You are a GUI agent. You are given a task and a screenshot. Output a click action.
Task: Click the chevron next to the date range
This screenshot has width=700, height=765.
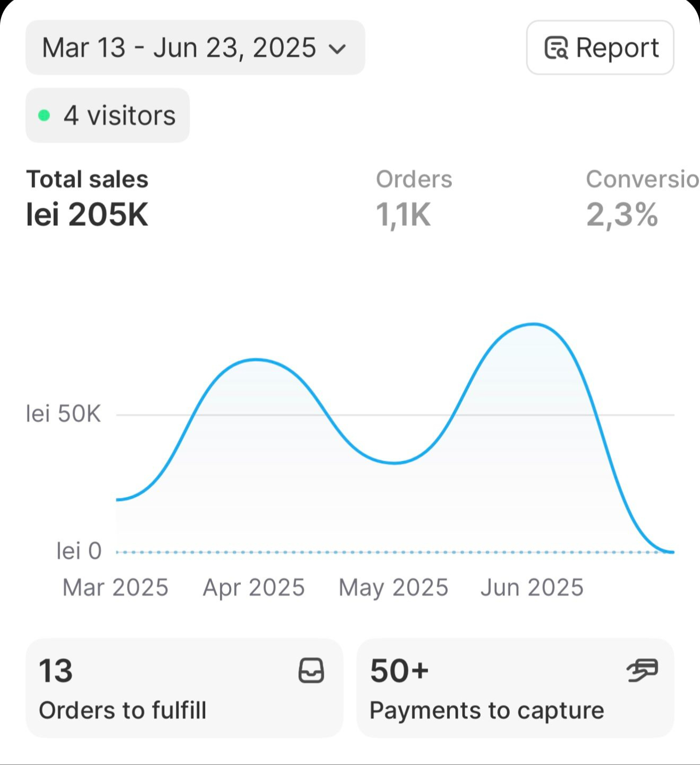tap(338, 49)
